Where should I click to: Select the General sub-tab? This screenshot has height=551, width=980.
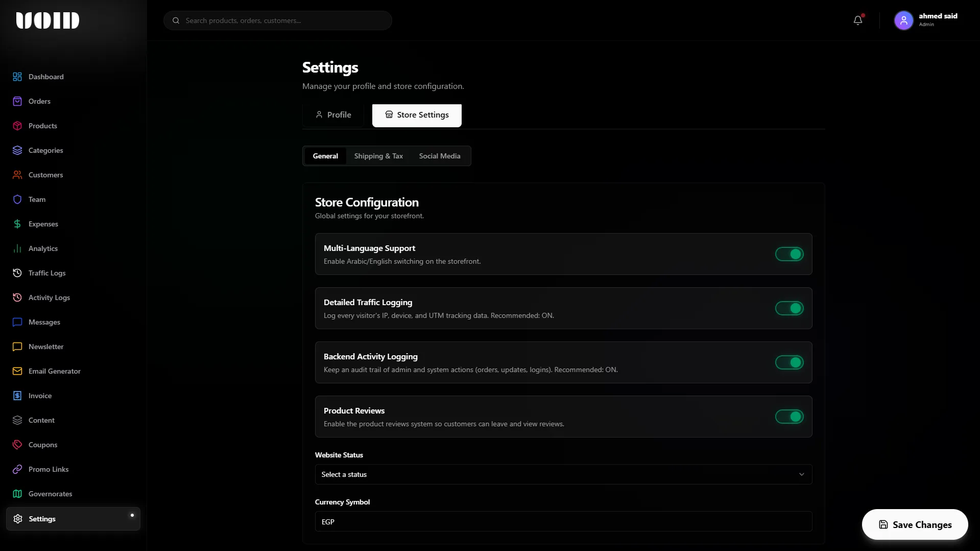pyautogui.click(x=325, y=156)
